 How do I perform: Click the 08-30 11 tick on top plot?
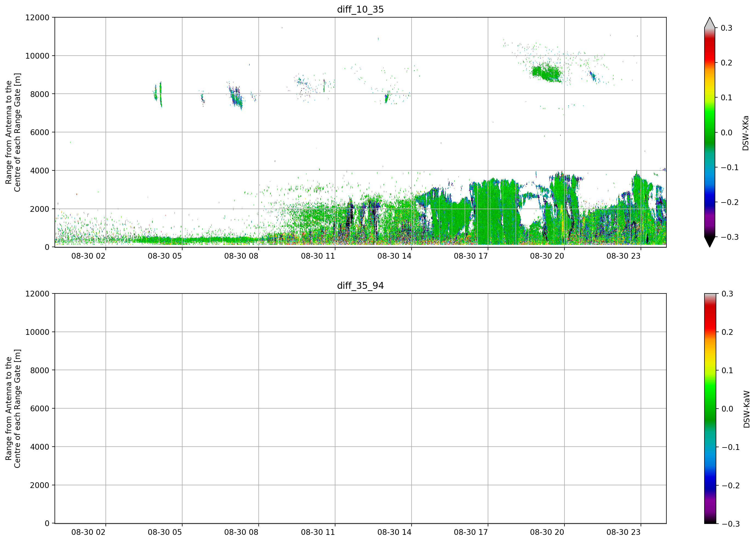click(x=318, y=256)
